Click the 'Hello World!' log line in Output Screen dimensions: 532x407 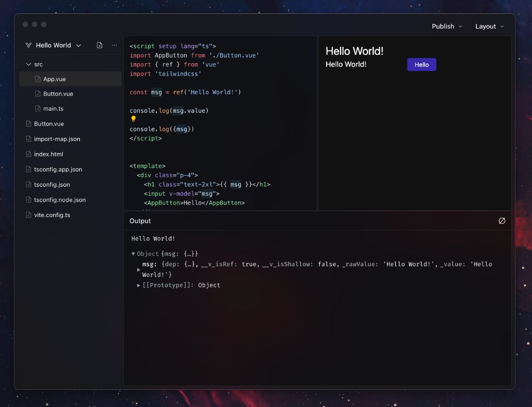(x=153, y=238)
